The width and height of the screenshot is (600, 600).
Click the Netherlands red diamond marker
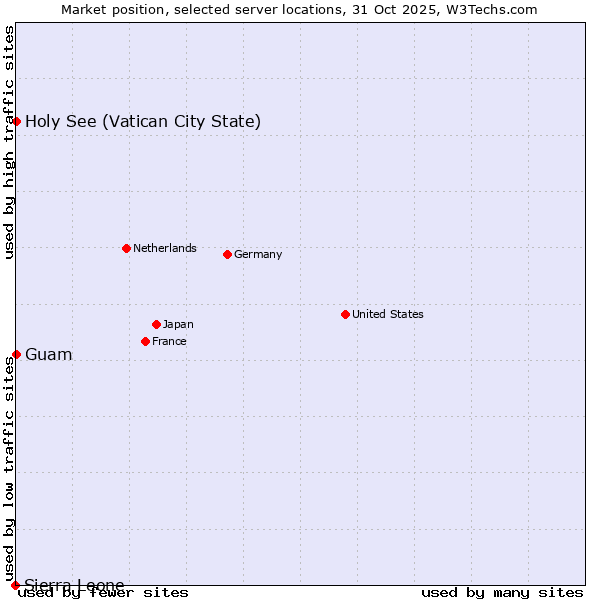(x=126, y=248)
